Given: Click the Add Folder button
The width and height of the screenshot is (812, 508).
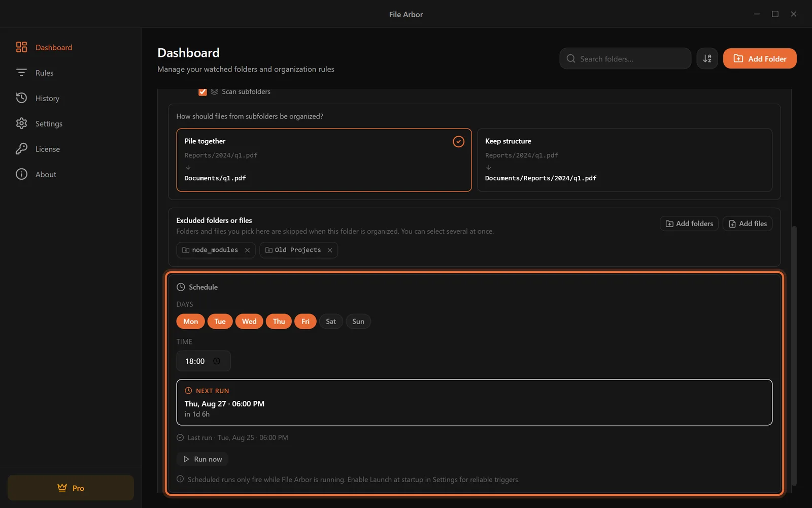Looking at the screenshot, I should 760,58.
